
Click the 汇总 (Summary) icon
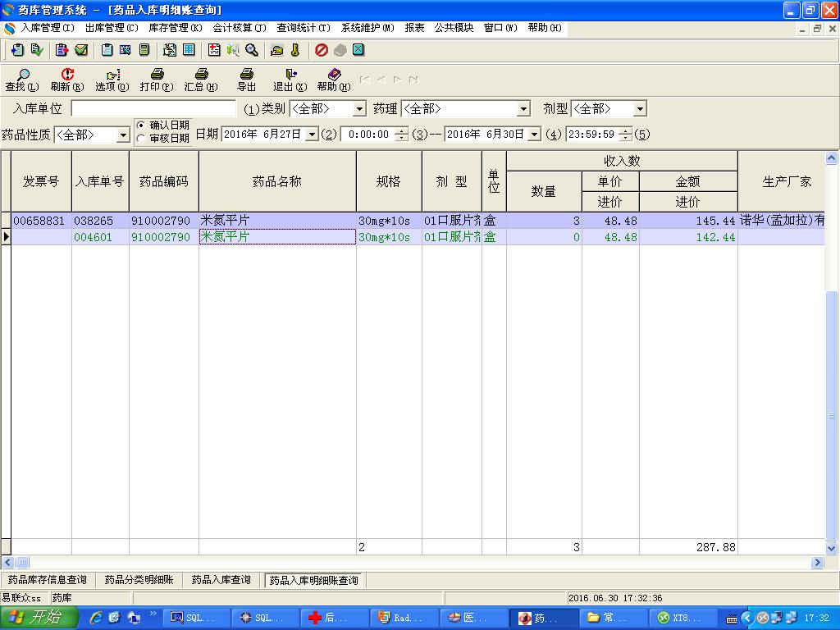click(201, 75)
